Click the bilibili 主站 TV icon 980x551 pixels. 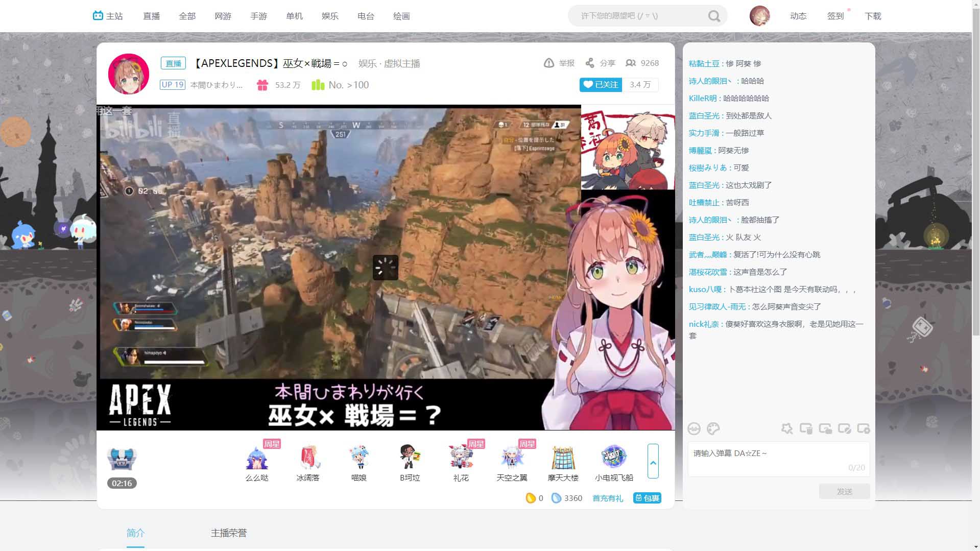click(x=98, y=16)
